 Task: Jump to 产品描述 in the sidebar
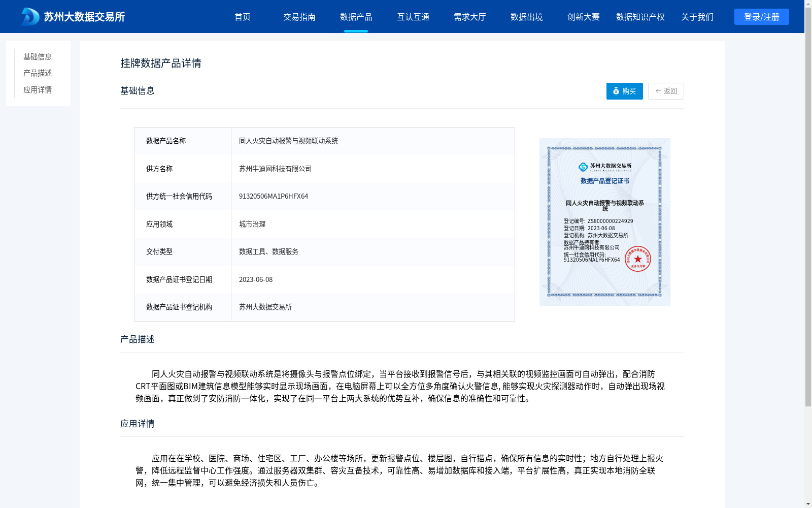38,73
